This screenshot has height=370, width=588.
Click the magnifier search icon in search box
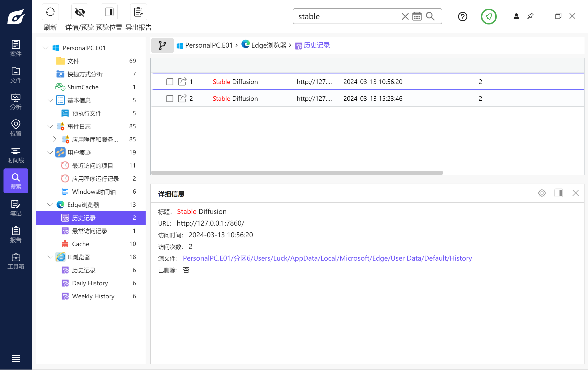point(430,16)
